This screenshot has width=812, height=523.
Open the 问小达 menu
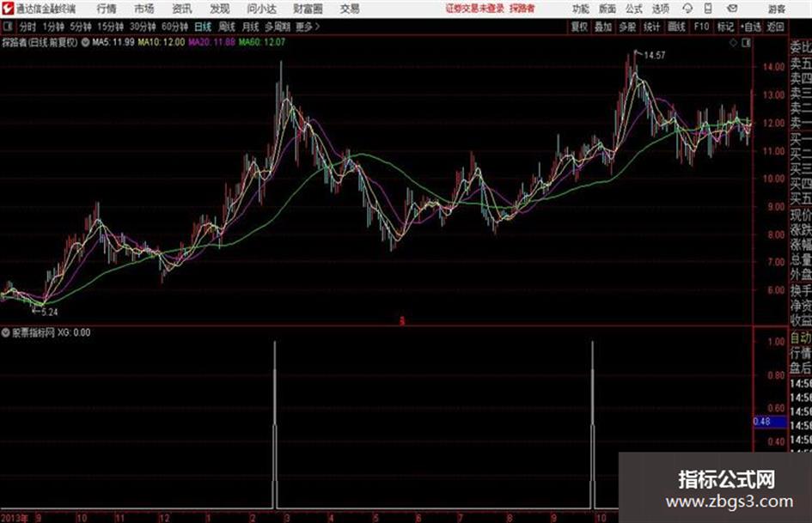[x=261, y=9]
